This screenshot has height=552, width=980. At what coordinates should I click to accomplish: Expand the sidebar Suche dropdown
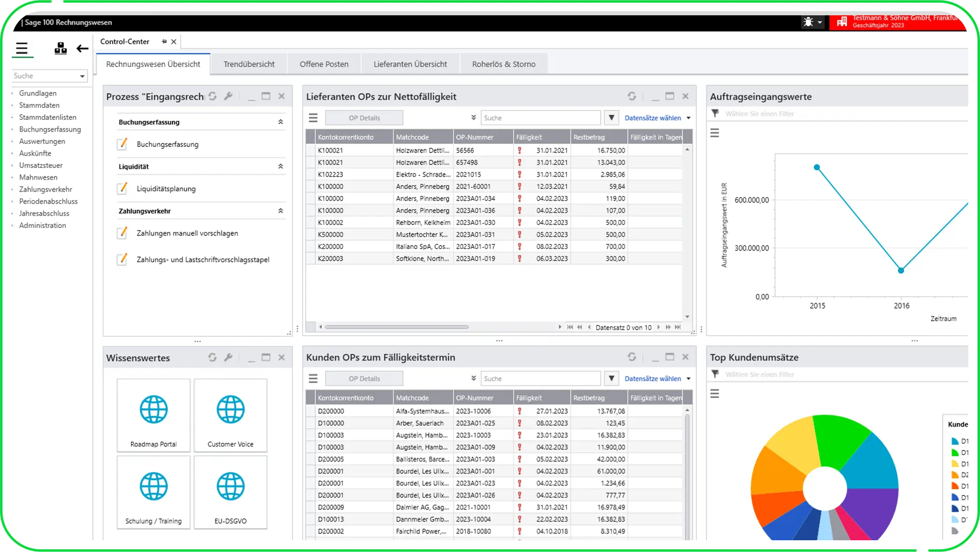pyautogui.click(x=82, y=76)
